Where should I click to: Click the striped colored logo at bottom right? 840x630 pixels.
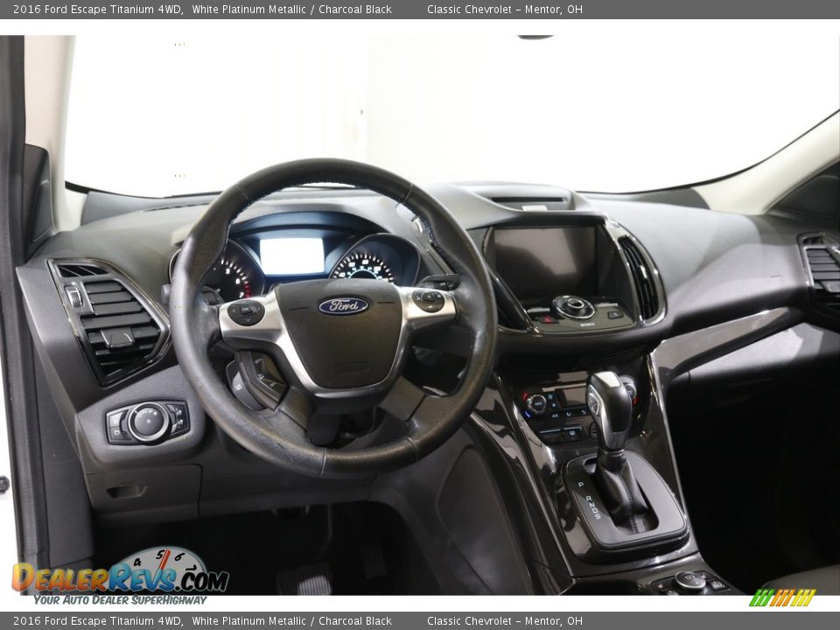point(782,598)
